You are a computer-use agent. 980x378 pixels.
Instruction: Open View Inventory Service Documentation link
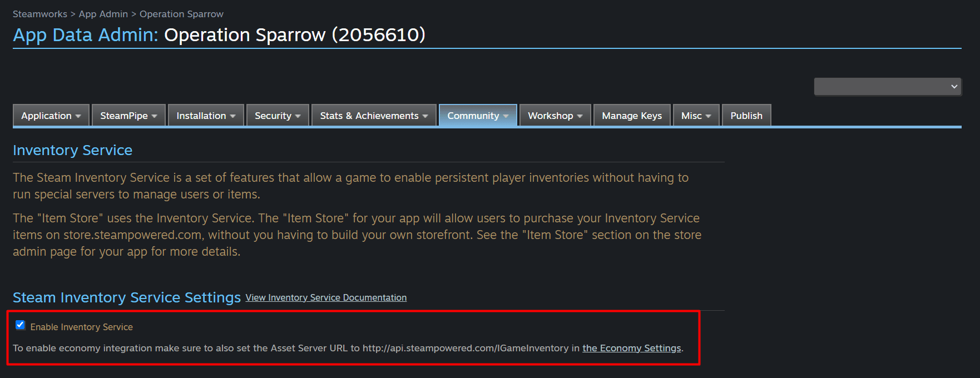[x=326, y=298]
